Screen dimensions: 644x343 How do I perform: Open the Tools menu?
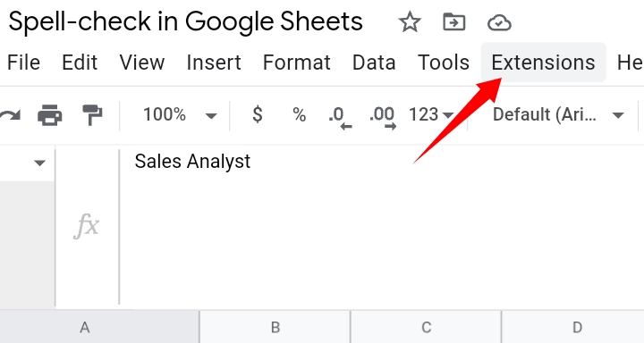click(x=443, y=63)
